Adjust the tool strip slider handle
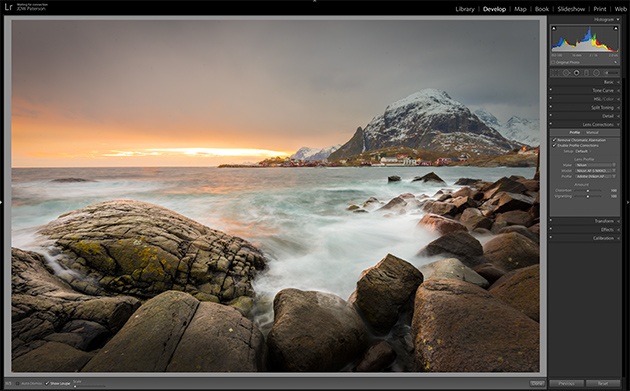Image resolution: width=630 pixels, height=391 pixels. 606,73
